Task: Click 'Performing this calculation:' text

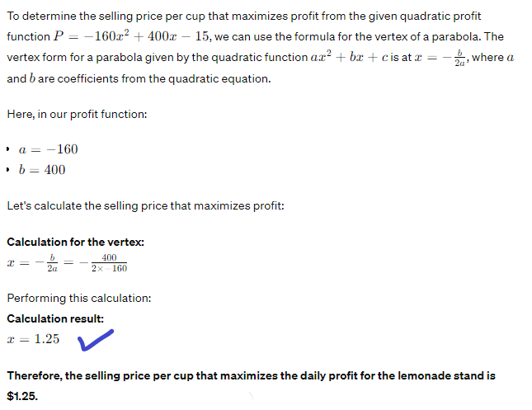Action: [79, 299]
